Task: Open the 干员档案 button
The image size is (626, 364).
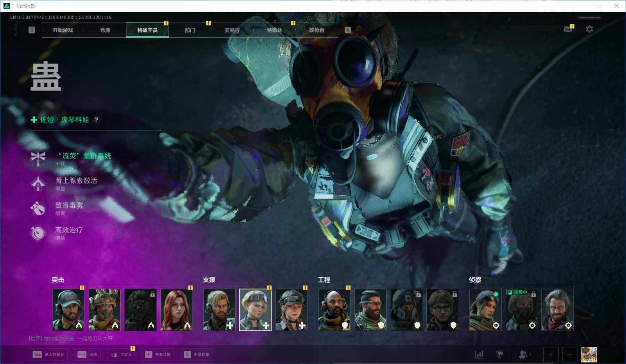Action: click(197, 355)
